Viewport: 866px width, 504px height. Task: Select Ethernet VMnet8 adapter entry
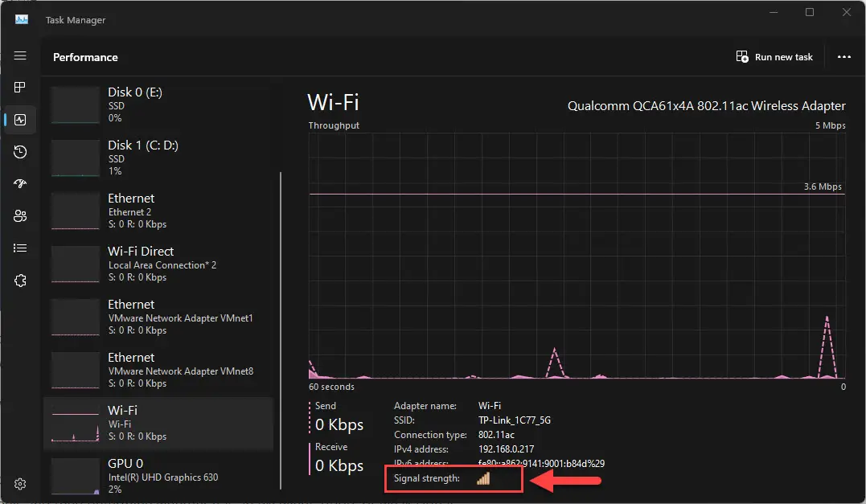[x=158, y=370]
